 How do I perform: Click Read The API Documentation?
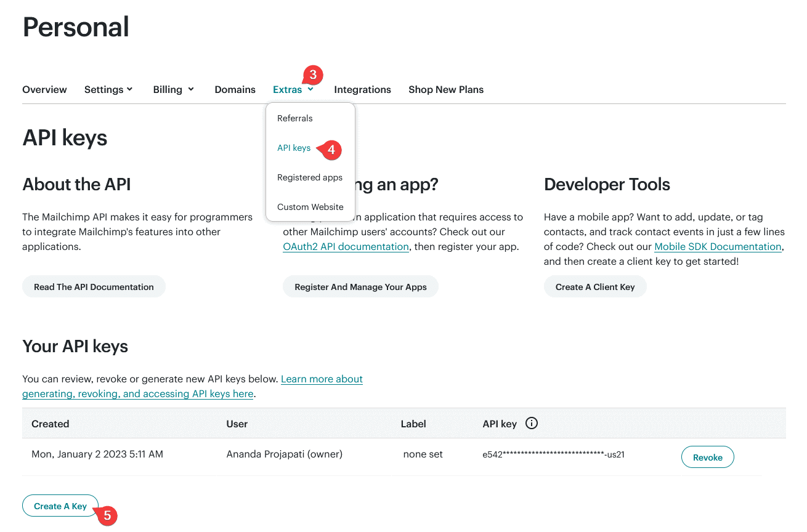tap(94, 286)
